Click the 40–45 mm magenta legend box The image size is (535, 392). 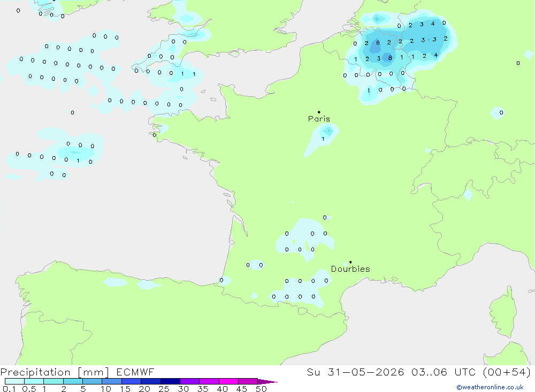pyautogui.click(x=228, y=381)
